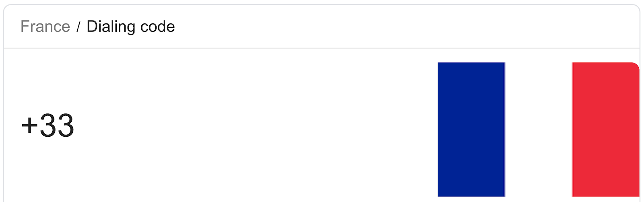Click the blue stripe of the flag
This screenshot has height=202, width=644.
[x=471, y=129]
